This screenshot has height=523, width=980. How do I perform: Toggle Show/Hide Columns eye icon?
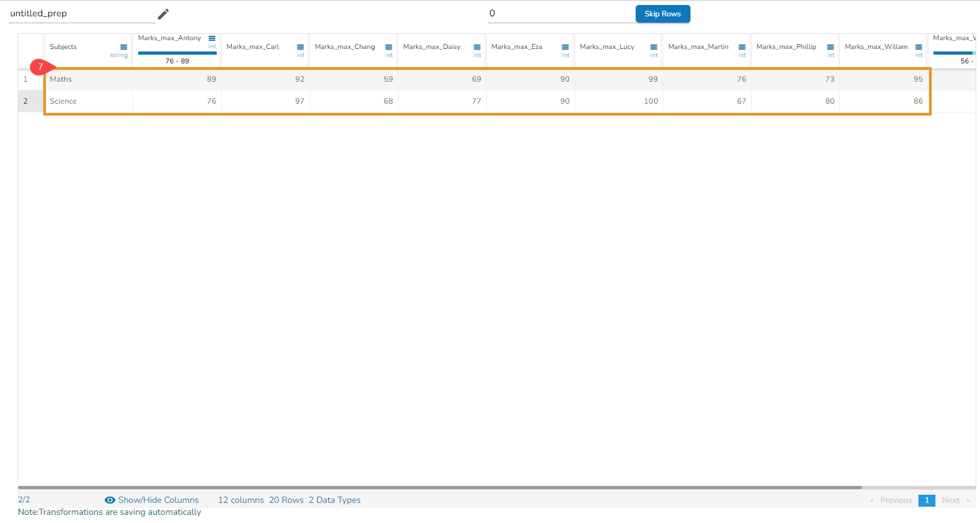point(110,500)
